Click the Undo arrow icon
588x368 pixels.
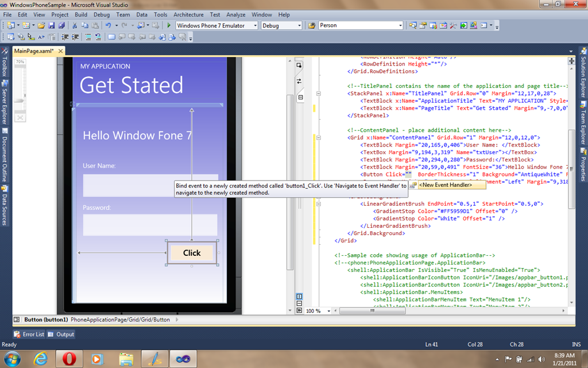point(107,25)
